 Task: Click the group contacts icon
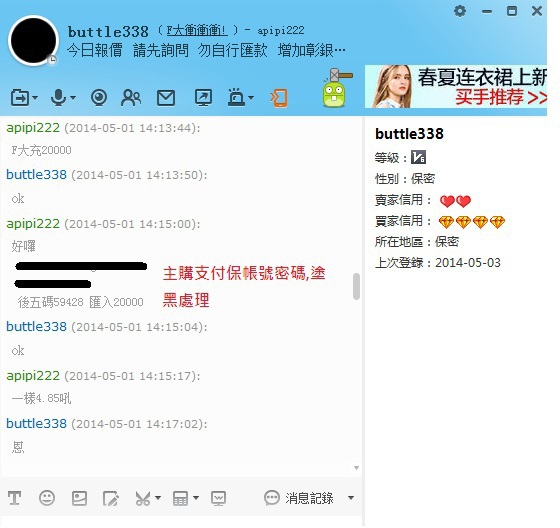[x=131, y=98]
